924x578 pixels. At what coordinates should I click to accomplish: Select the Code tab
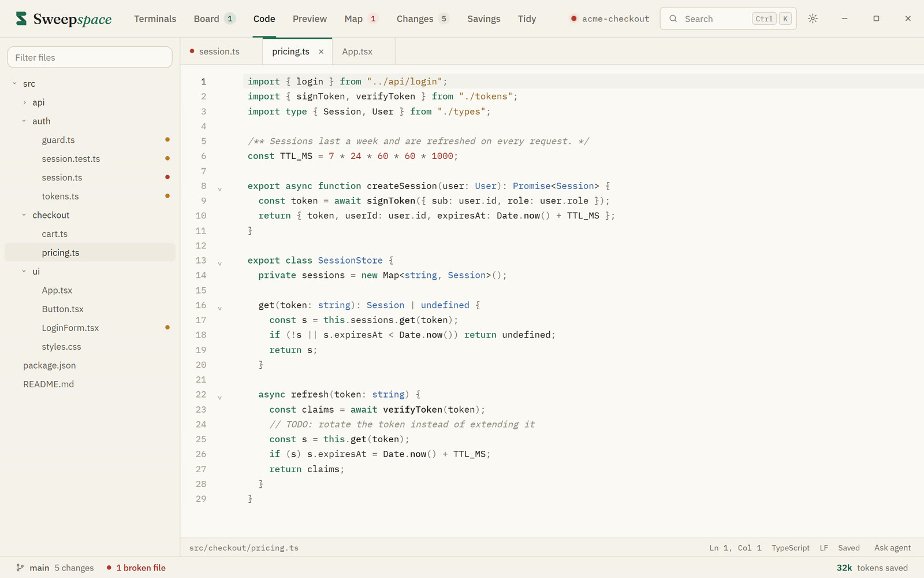264,18
